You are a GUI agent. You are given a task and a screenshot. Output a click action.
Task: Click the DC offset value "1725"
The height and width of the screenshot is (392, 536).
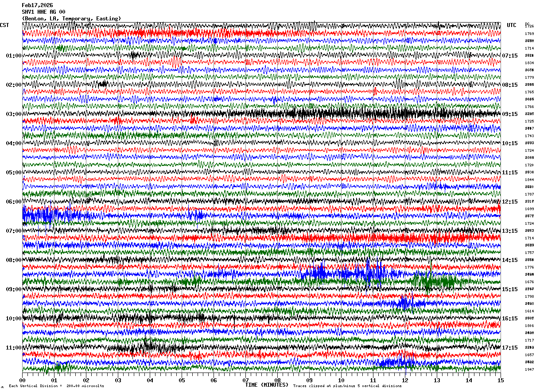point(529,121)
